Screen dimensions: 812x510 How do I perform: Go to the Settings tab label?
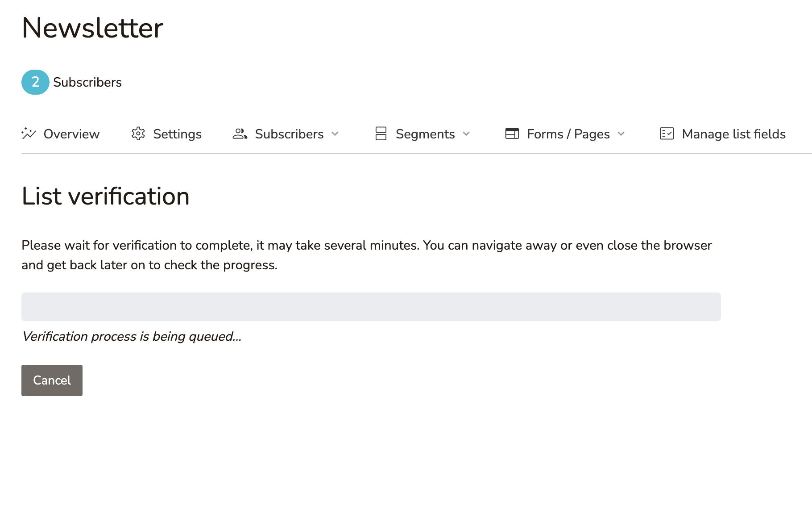[177, 134]
